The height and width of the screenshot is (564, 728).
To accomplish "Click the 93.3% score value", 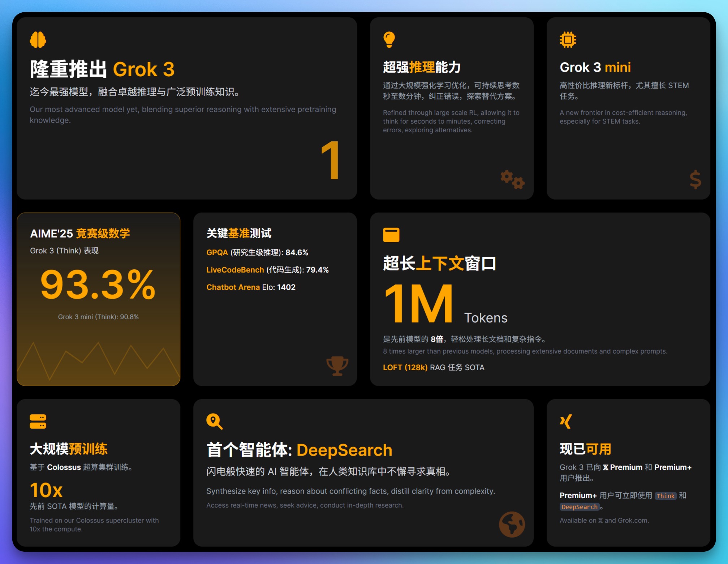I will point(98,285).
